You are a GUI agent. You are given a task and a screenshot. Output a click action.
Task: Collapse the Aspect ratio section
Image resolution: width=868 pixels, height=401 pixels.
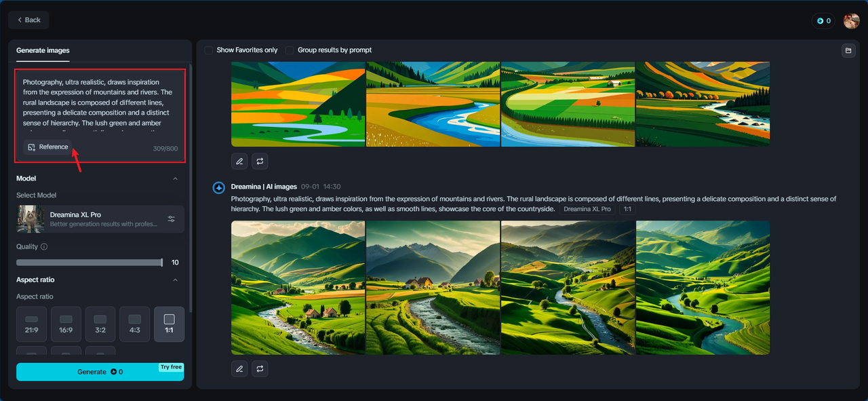(175, 280)
